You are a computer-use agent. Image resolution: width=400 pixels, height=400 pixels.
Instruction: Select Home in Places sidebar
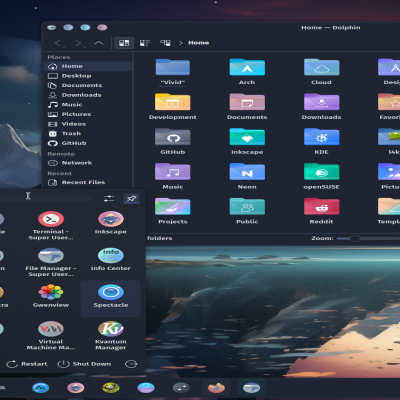[88, 66]
